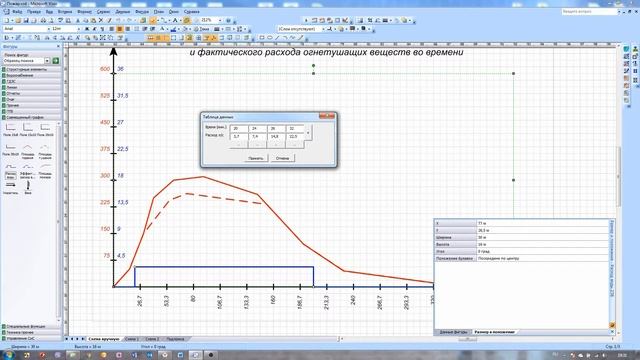The image size is (640, 360).
Task: Switch to the Подложка page tab
Action: click(176, 339)
